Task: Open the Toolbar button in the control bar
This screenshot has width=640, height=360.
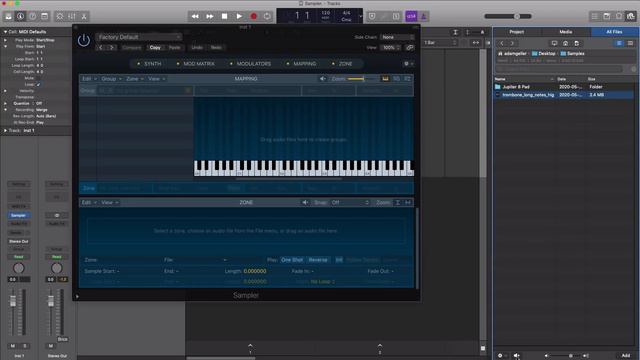Action: 44,16
